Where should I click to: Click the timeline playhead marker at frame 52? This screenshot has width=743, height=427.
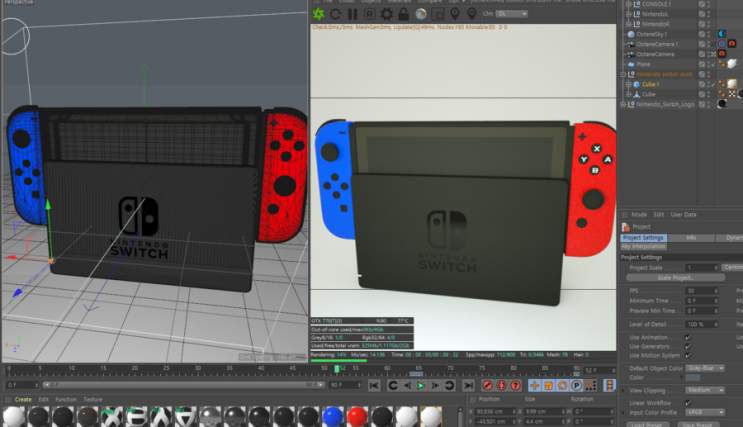pos(337,369)
